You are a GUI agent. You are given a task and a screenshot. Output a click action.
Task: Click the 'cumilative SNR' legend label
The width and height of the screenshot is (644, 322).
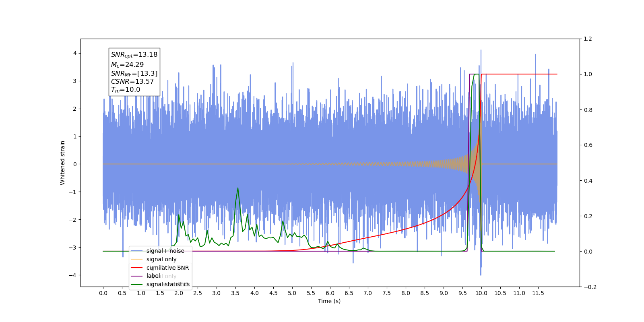coord(167,268)
